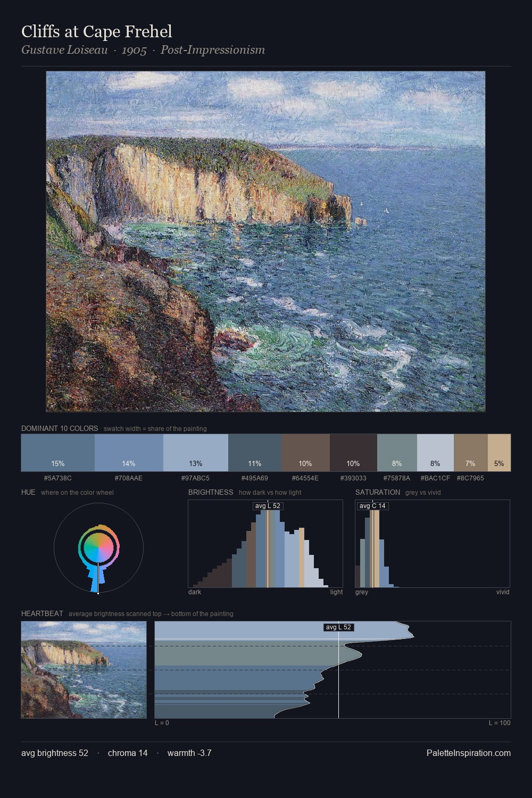Click the 'HEARTBEAT' section heading
The height and width of the screenshot is (798, 532).
point(42,613)
